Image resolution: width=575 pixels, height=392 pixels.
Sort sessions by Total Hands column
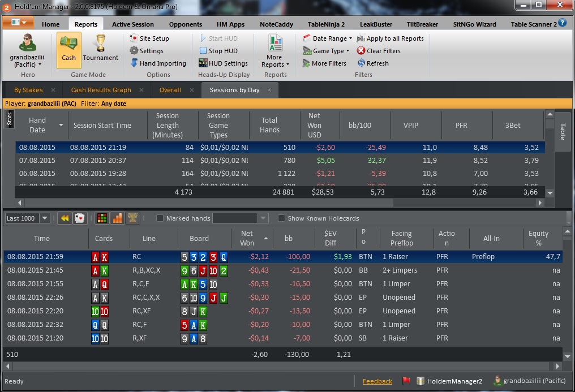[269, 126]
